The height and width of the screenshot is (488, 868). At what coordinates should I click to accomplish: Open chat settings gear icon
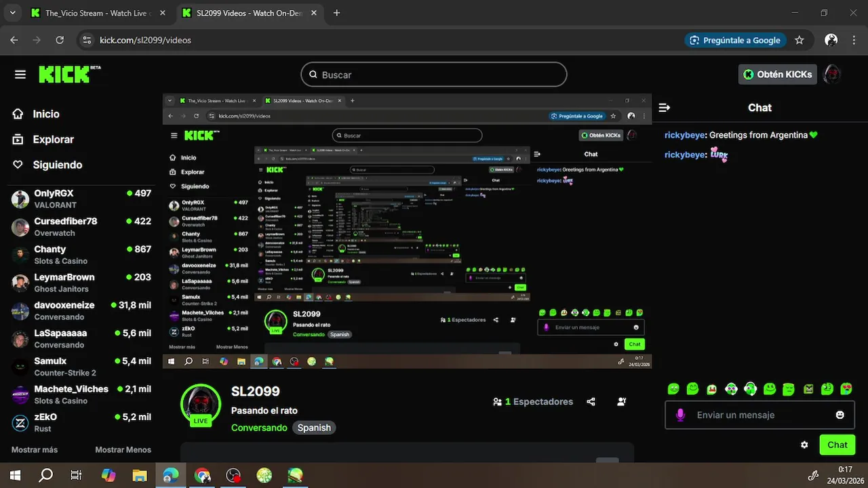click(804, 445)
